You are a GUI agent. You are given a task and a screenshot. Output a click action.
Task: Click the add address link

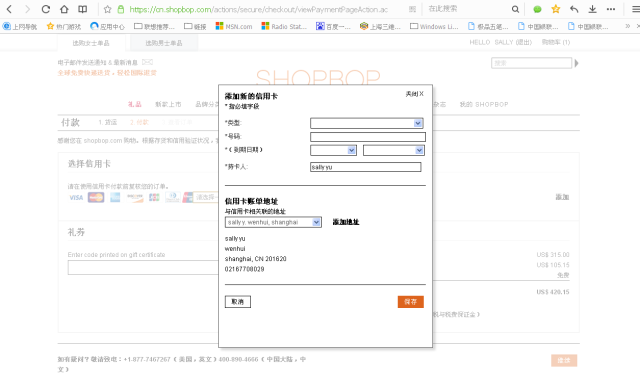[346, 222]
